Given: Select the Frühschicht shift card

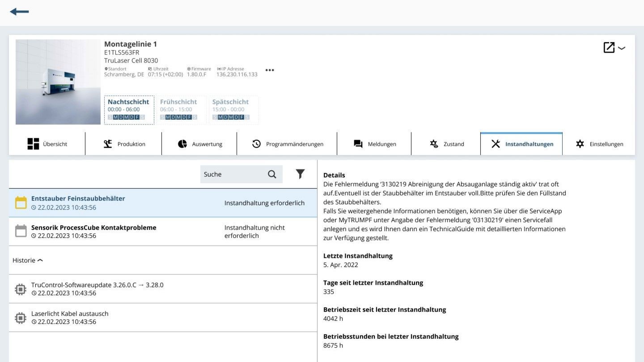Looking at the screenshot, I should [x=182, y=109].
